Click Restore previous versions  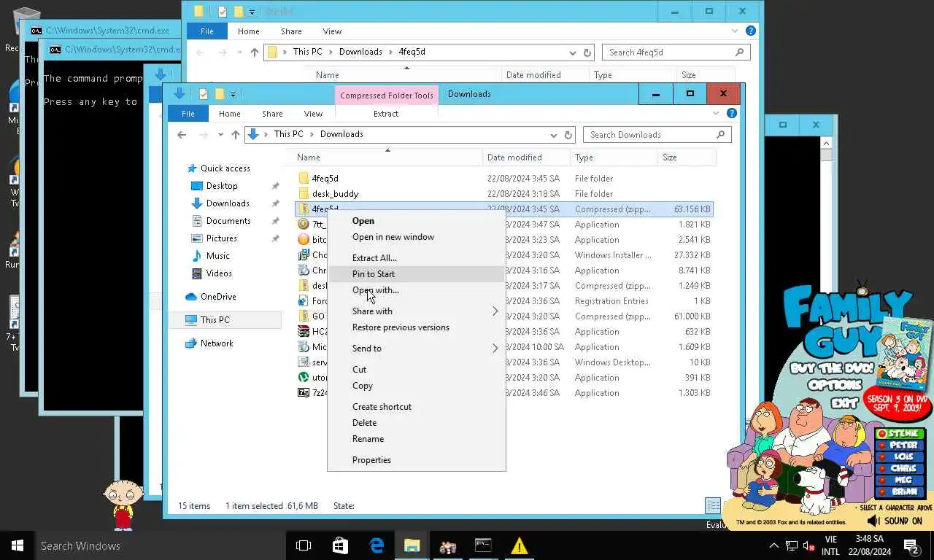pyautogui.click(x=401, y=327)
